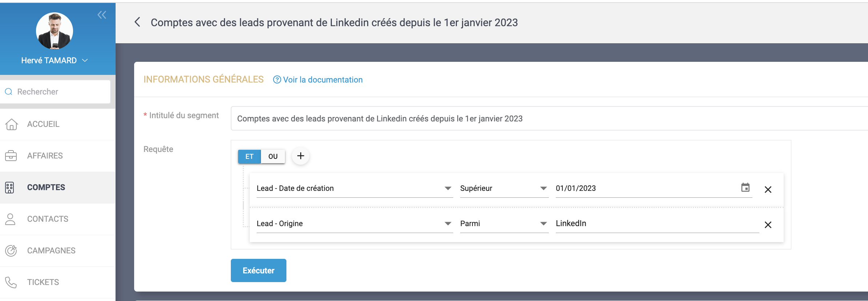The image size is (868, 301).
Task: Click the Accueil home icon
Action: pos(11,124)
